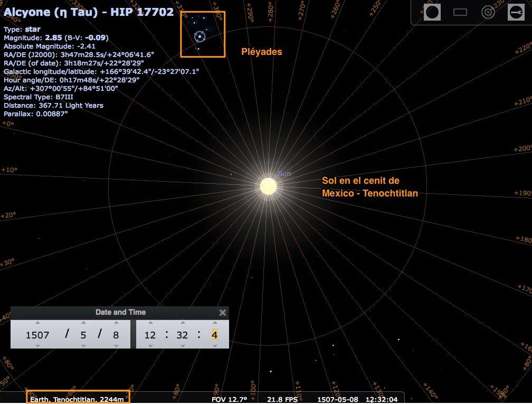Increase the seconds value with up arrow

tap(215, 323)
